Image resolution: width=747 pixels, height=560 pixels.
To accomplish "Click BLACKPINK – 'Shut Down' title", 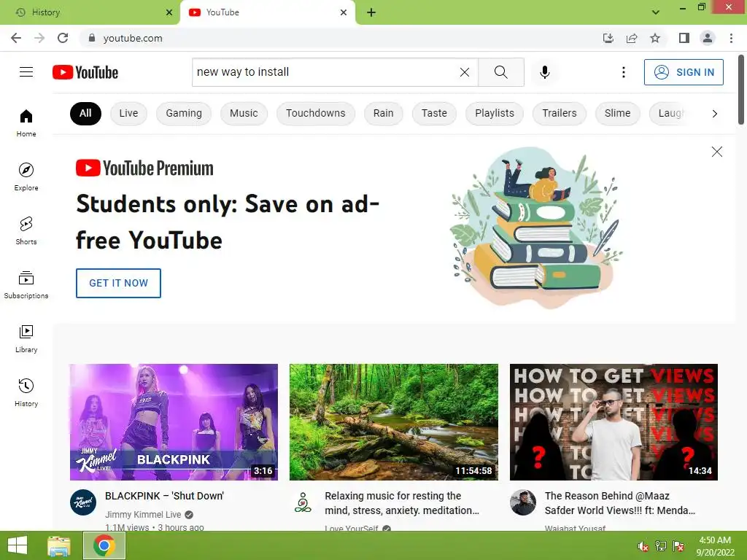I will pos(164,496).
